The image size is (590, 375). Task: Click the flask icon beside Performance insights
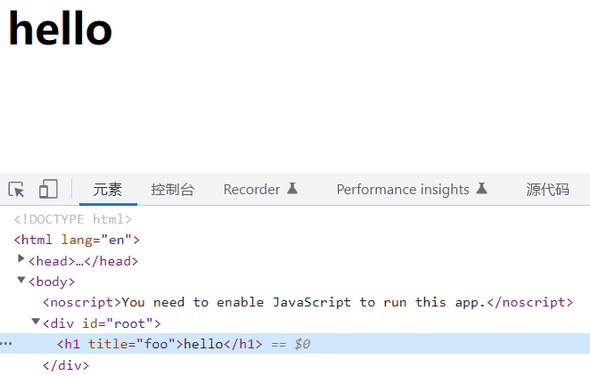point(482,188)
